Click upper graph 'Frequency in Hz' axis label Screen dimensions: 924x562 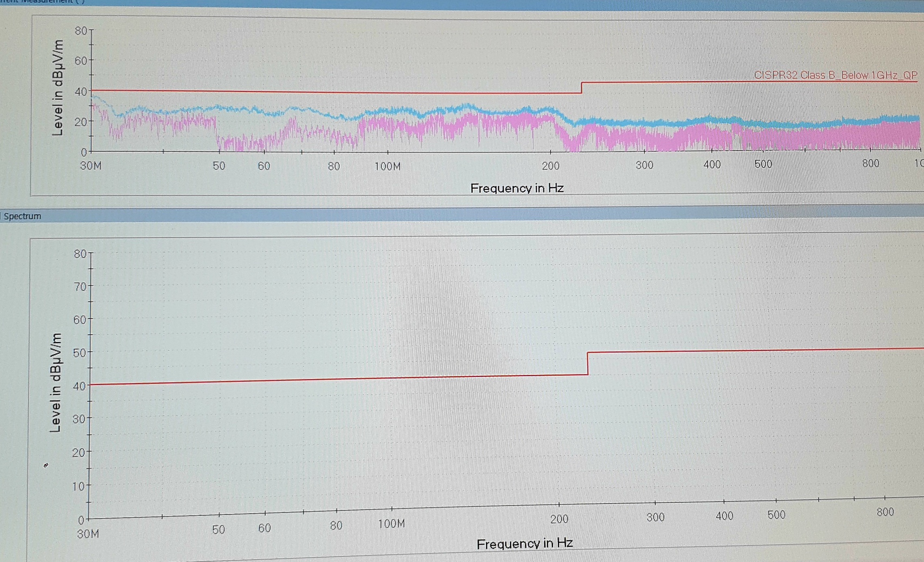pos(517,188)
